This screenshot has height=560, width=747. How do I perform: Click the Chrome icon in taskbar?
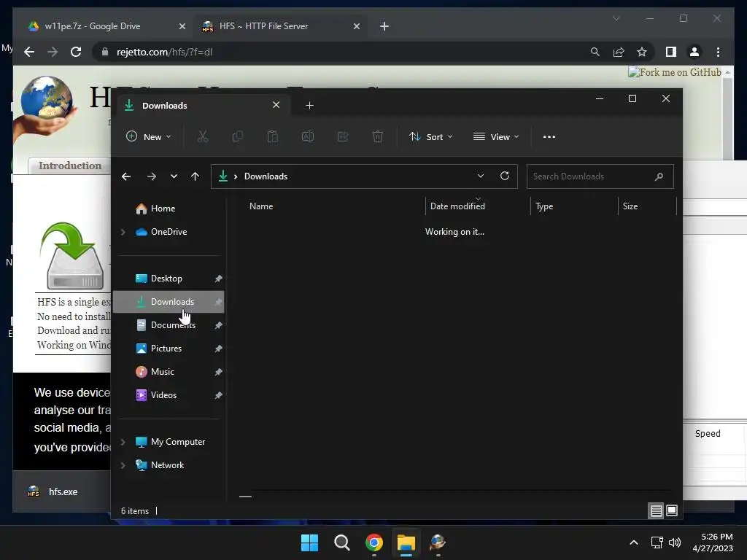click(374, 542)
